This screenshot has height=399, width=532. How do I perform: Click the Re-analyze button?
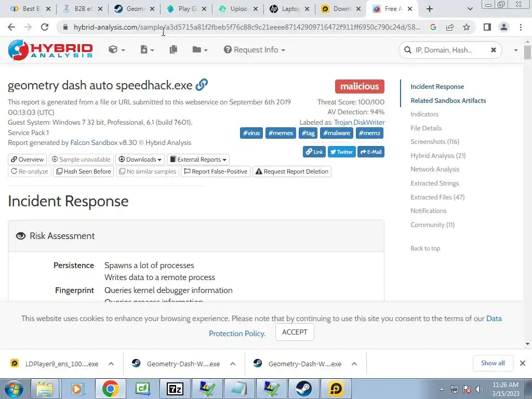[x=29, y=171]
